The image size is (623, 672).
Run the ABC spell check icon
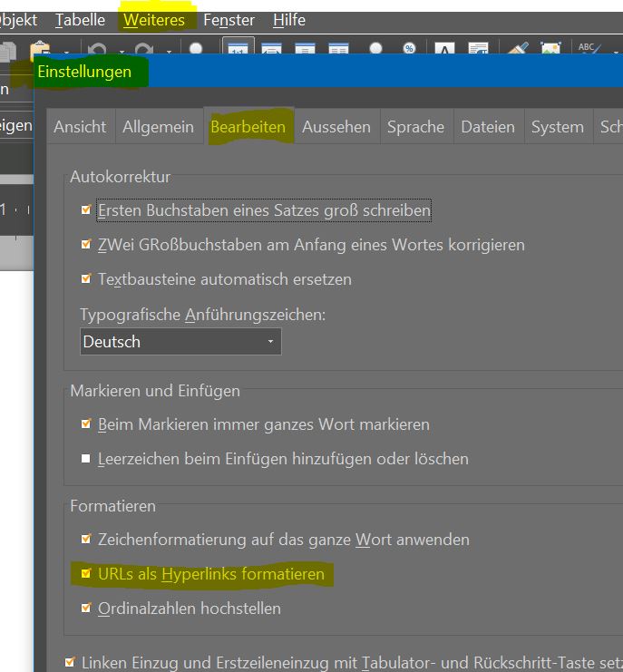588,50
